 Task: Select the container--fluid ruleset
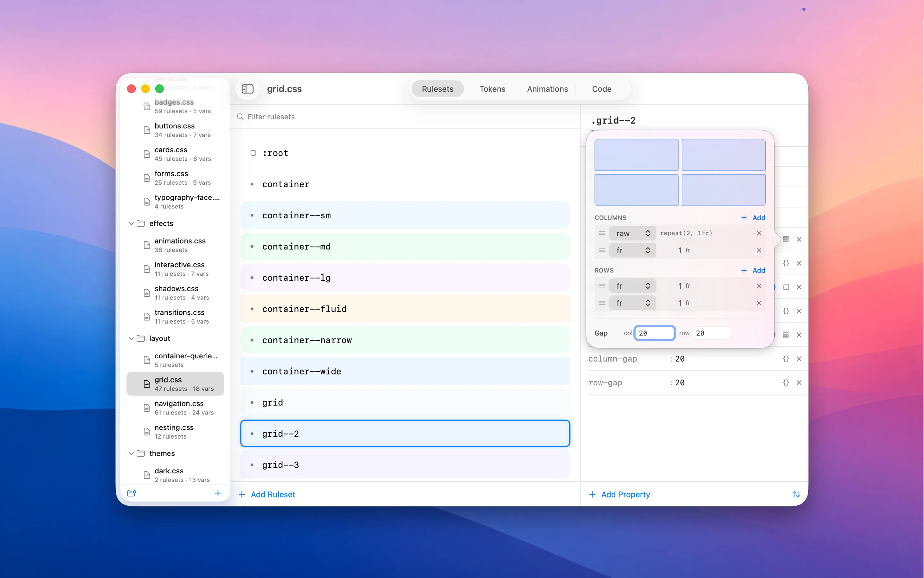tap(405, 309)
